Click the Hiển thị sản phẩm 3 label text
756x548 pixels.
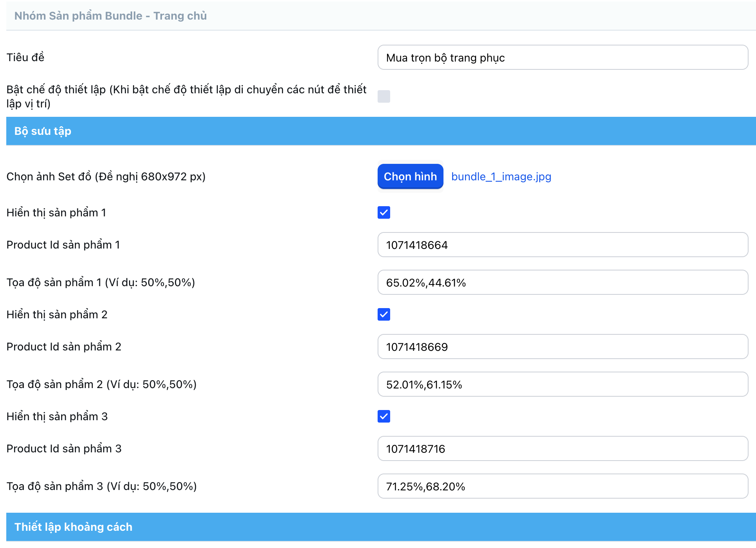(x=57, y=416)
